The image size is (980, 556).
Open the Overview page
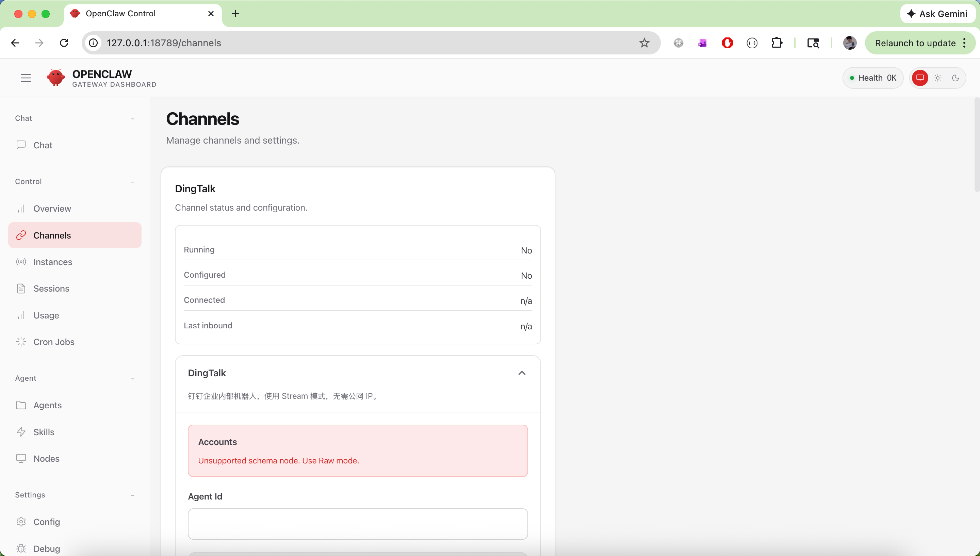click(52, 209)
